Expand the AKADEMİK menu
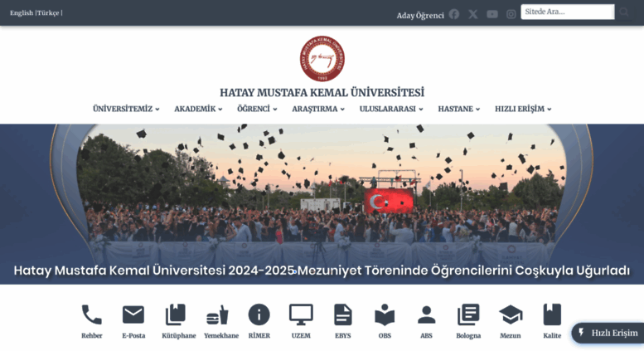This screenshot has width=644, height=351. 198,109
